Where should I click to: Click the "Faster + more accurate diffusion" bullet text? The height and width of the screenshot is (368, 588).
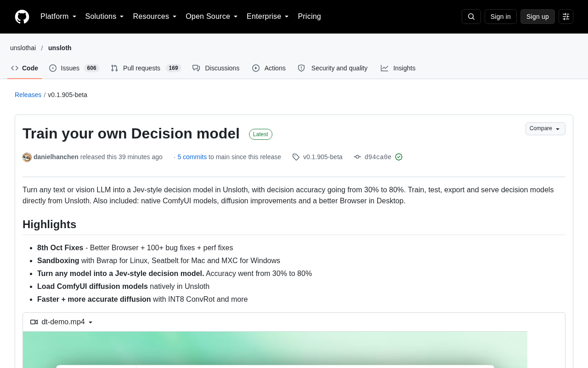94,299
